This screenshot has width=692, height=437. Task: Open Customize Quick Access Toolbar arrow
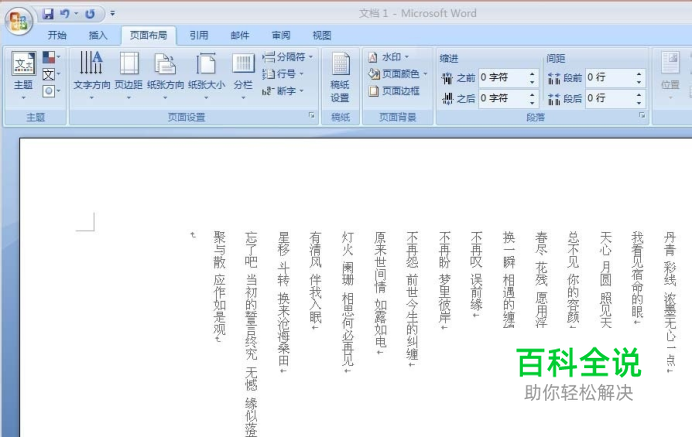tap(113, 14)
